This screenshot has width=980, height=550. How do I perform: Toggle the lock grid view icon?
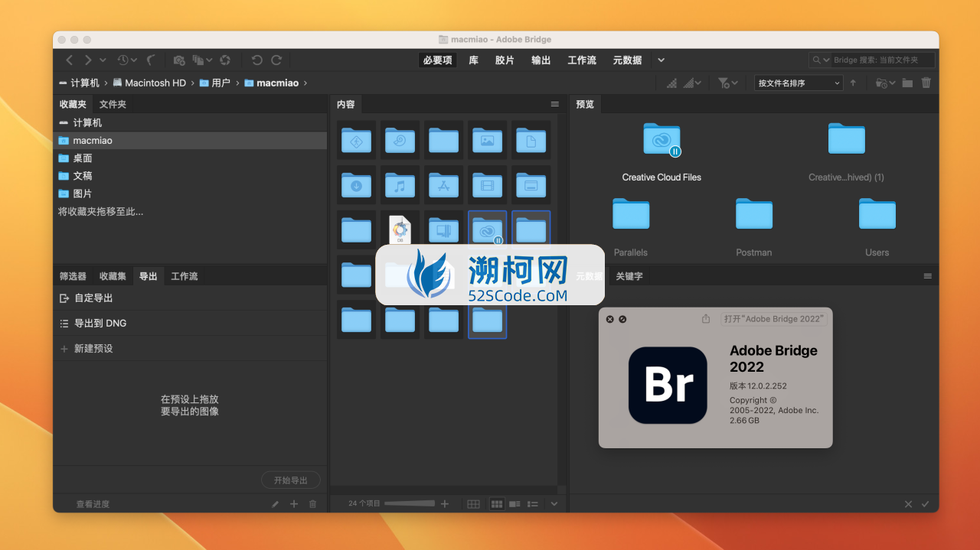click(474, 504)
